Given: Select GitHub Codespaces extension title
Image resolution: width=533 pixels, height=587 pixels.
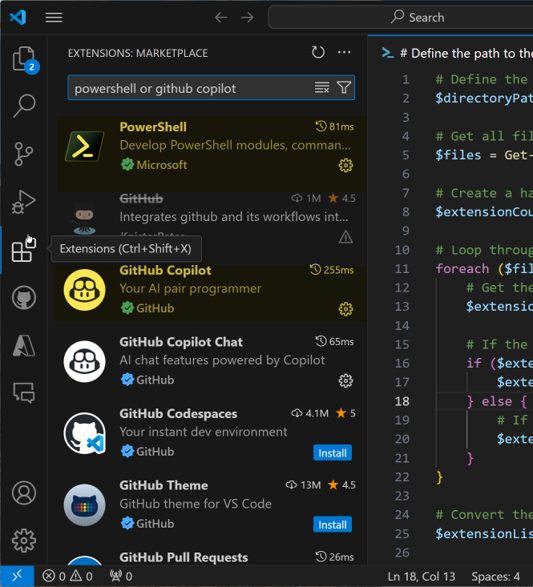Looking at the screenshot, I should [x=178, y=414].
